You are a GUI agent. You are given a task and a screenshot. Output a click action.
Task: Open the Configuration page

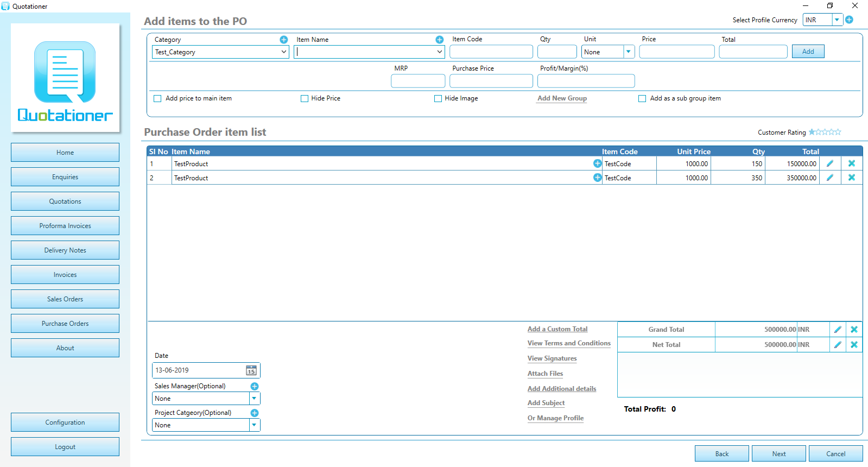(65, 422)
